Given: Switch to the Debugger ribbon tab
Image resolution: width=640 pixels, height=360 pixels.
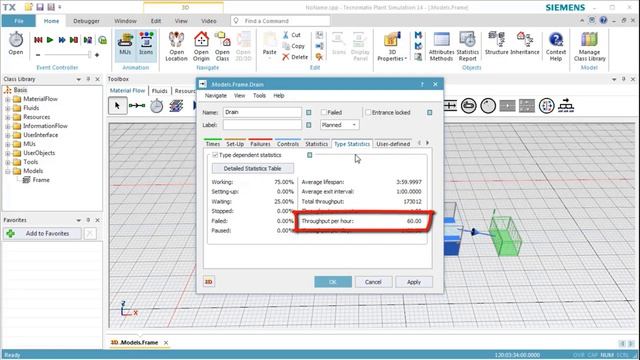Looking at the screenshot, I should (x=86, y=21).
